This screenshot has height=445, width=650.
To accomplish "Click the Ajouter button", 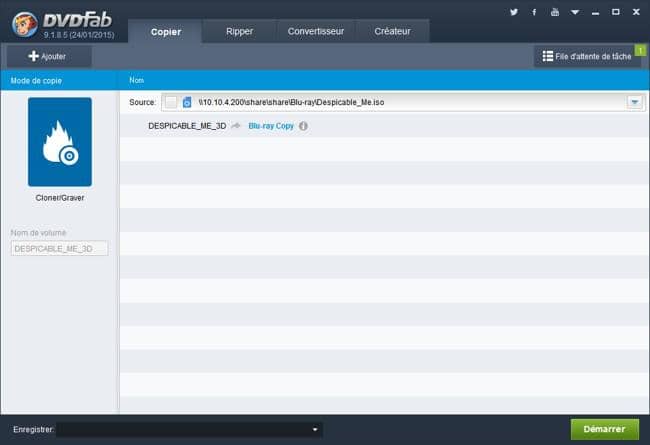I will [x=49, y=56].
